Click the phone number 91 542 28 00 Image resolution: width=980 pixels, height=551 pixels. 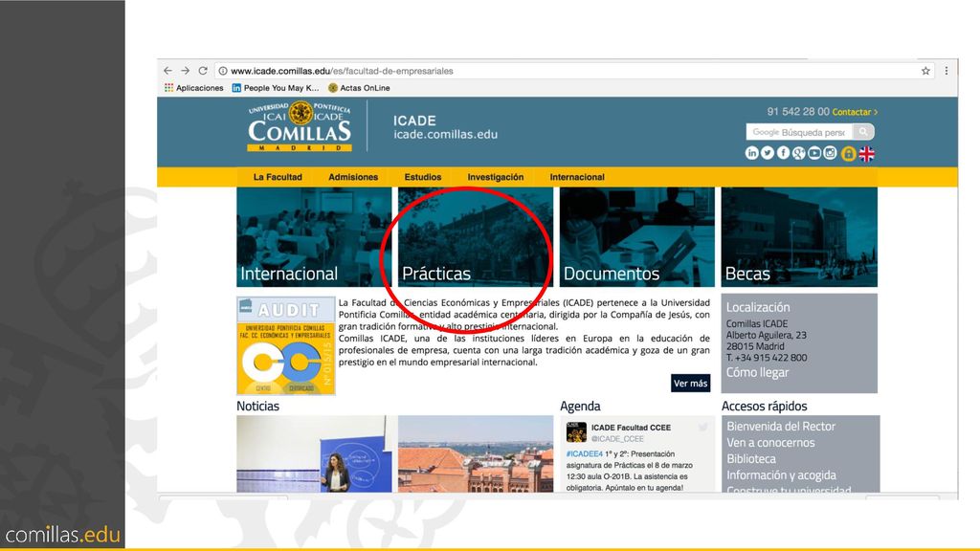(x=798, y=112)
